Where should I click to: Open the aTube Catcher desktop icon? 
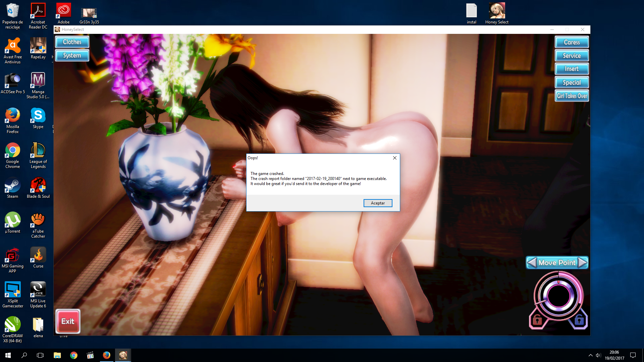pos(38,225)
